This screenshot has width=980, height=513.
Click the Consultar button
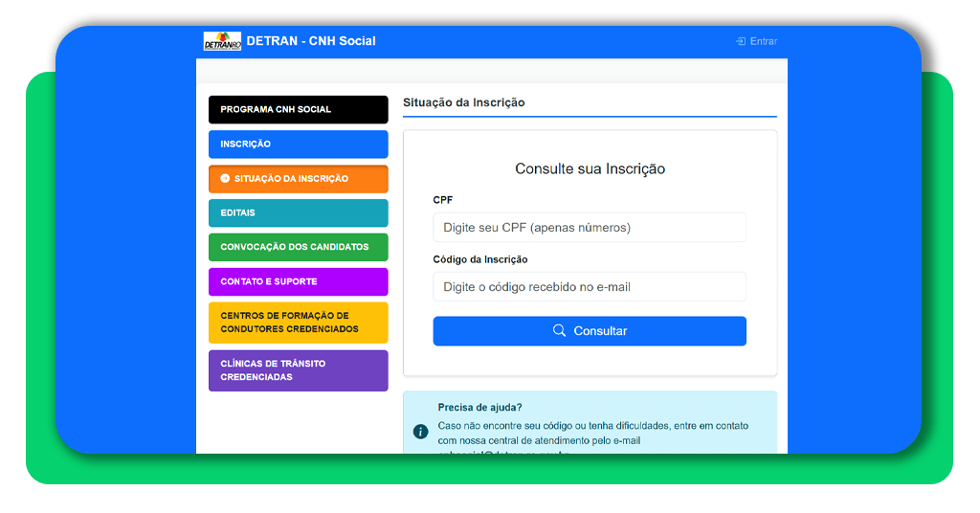click(x=590, y=331)
